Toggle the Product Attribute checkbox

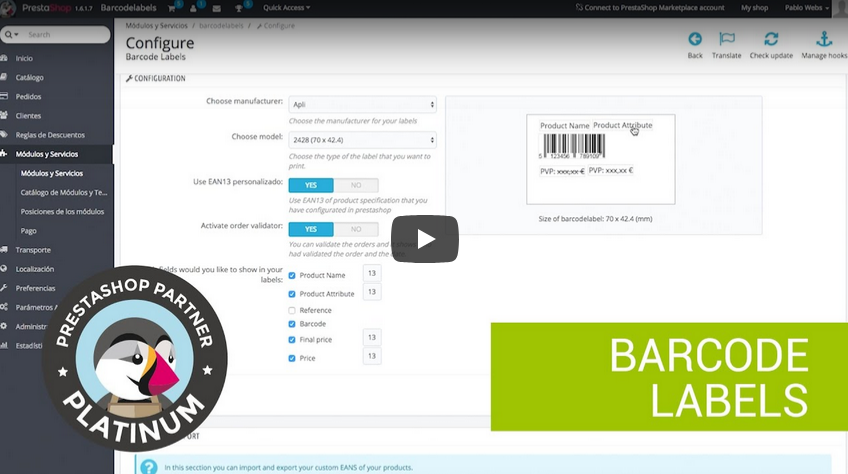(x=292, y=294)
